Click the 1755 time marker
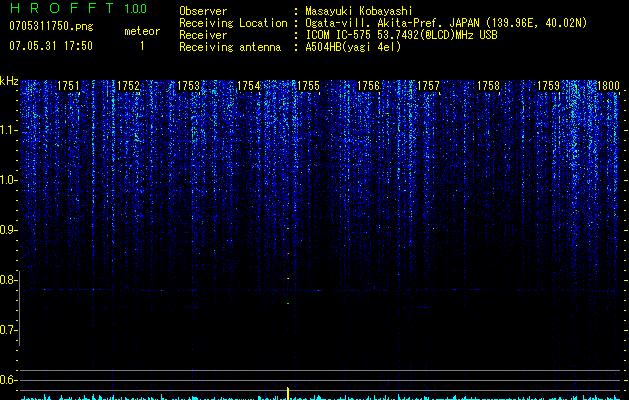 point(308,85)
